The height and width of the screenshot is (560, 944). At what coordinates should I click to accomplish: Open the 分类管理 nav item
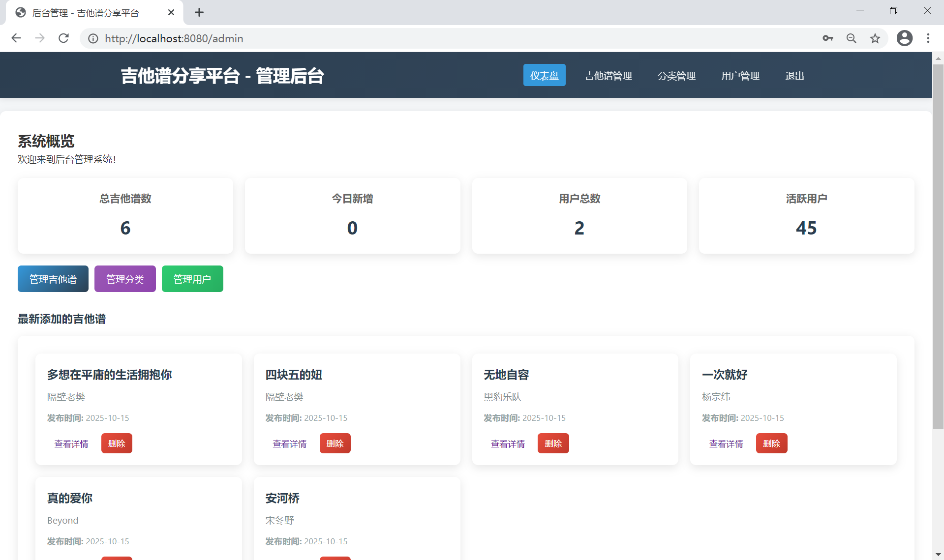pyautogui.click(x=676, y=76)
